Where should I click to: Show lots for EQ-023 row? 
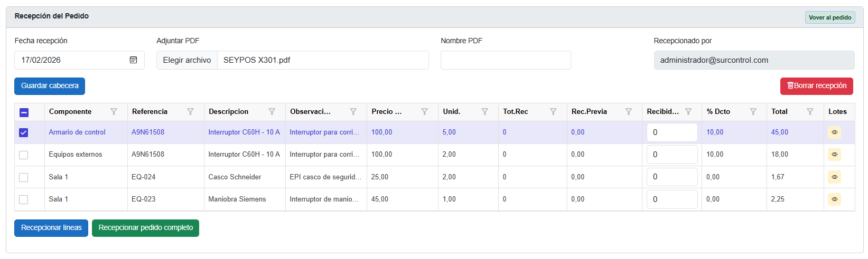pos(834,199)
